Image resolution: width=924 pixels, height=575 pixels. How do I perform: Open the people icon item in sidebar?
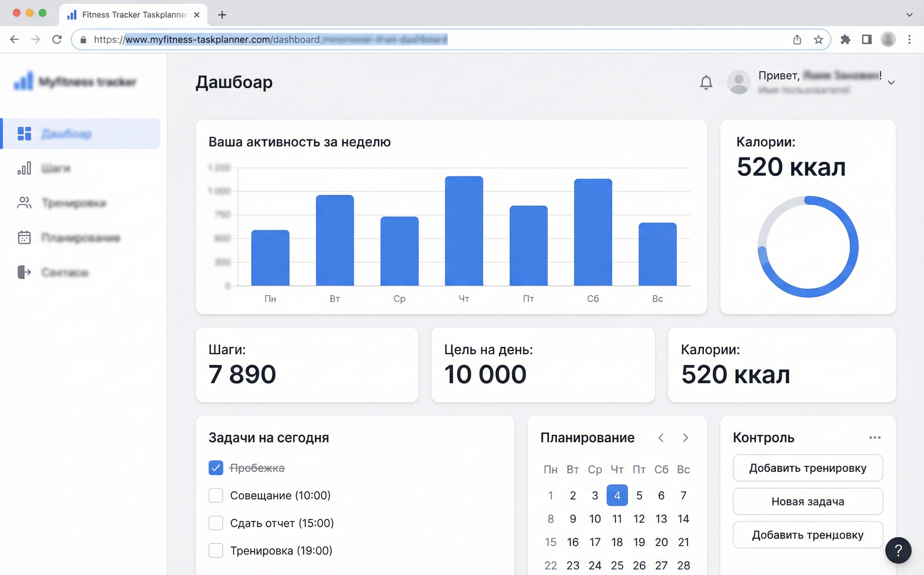click(24, 203)
